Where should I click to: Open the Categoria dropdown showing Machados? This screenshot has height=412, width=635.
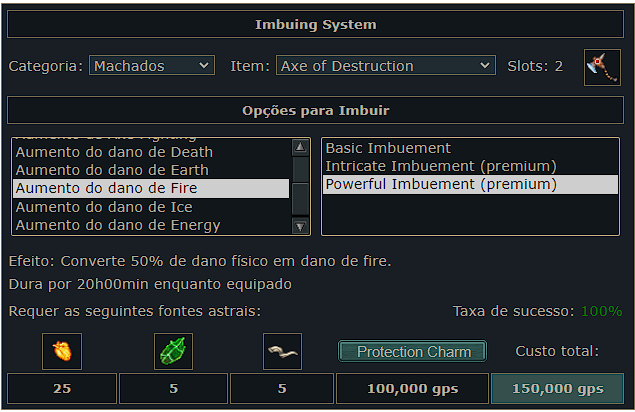pyautogui.click(x=152, y=66)
